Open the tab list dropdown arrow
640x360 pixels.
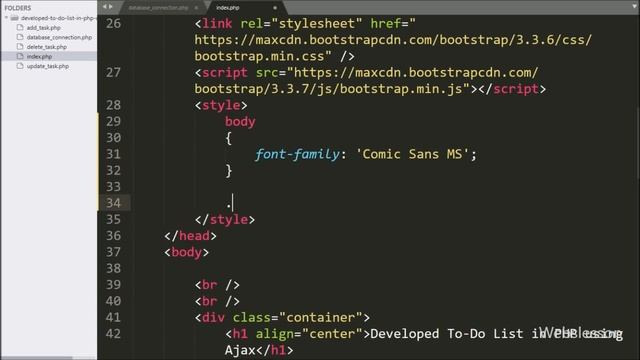634,7
